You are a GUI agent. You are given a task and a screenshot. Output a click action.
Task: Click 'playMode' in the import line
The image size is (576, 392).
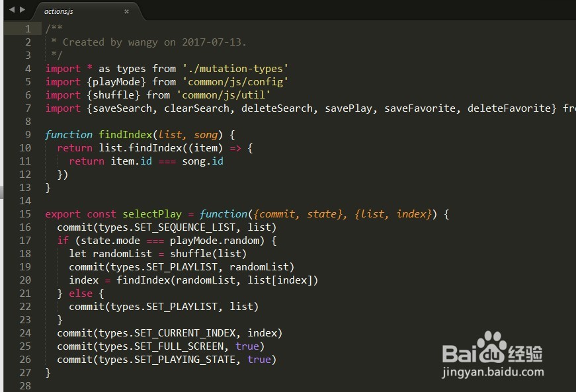point(116,82)
